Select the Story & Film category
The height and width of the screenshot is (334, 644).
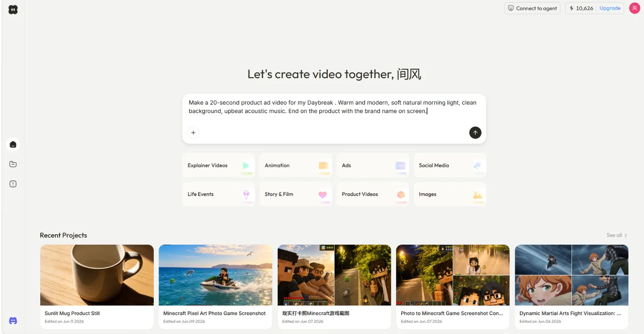pos(295,194)
